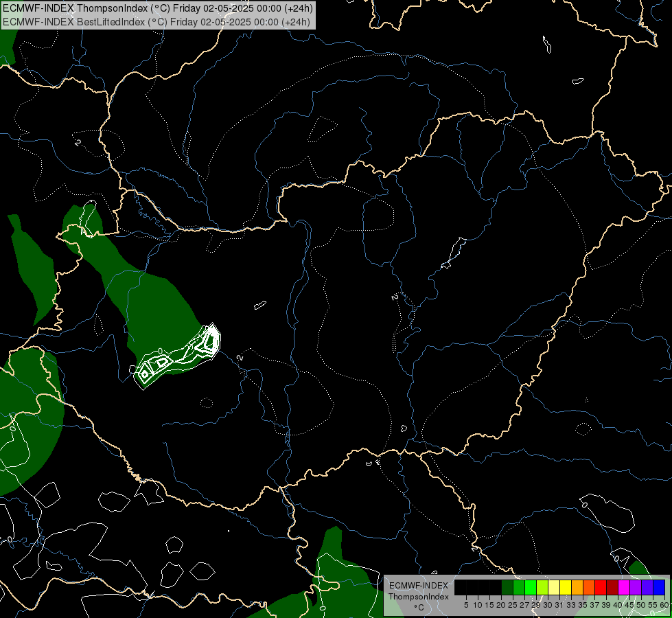672x618 pixels.
Task: Click the legend tick value 40
Action: tap(618, 605)
